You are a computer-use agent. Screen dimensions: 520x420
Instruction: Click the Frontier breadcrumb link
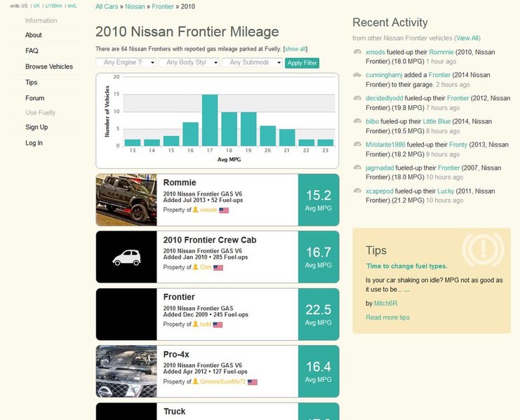[x=163, y=6]
